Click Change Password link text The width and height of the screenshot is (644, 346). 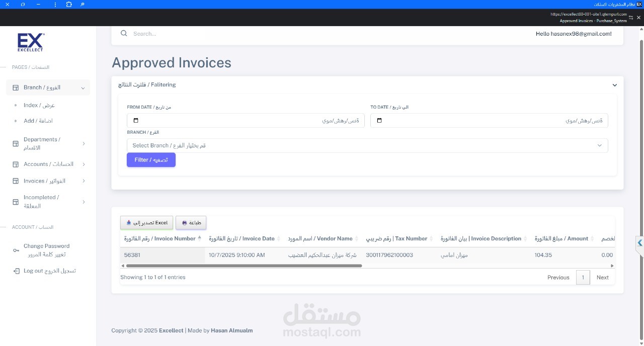46,250
